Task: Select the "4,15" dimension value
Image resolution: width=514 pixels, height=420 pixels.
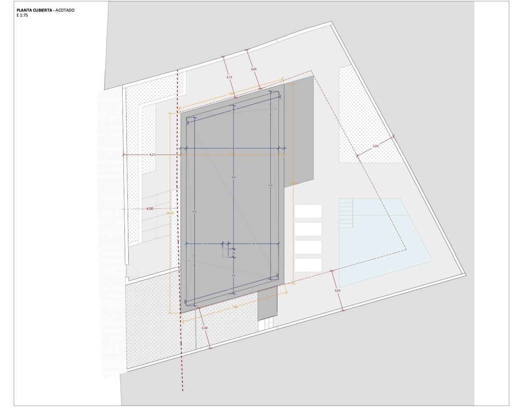Action: point(152,154)
